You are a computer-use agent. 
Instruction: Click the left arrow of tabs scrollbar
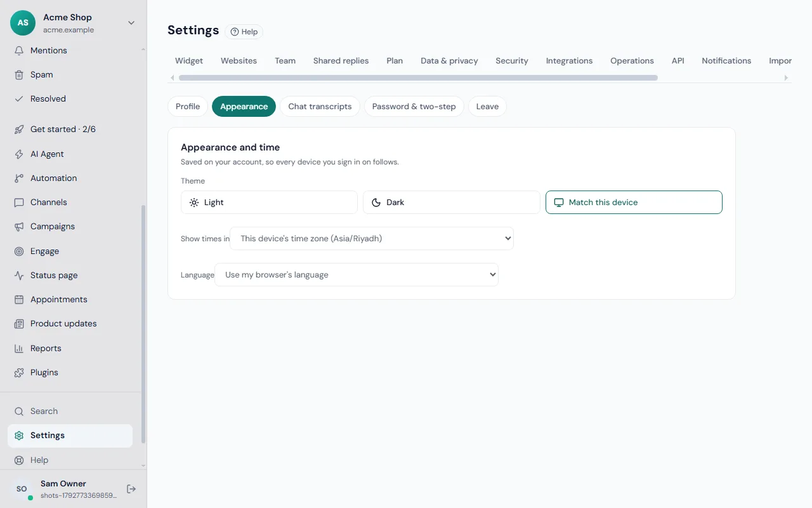tap(172, 77)
